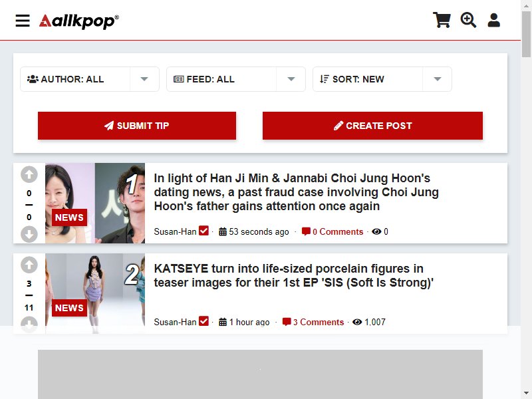
Task: Expand the Author: All dropdown
Action: (x=90, y=79)
